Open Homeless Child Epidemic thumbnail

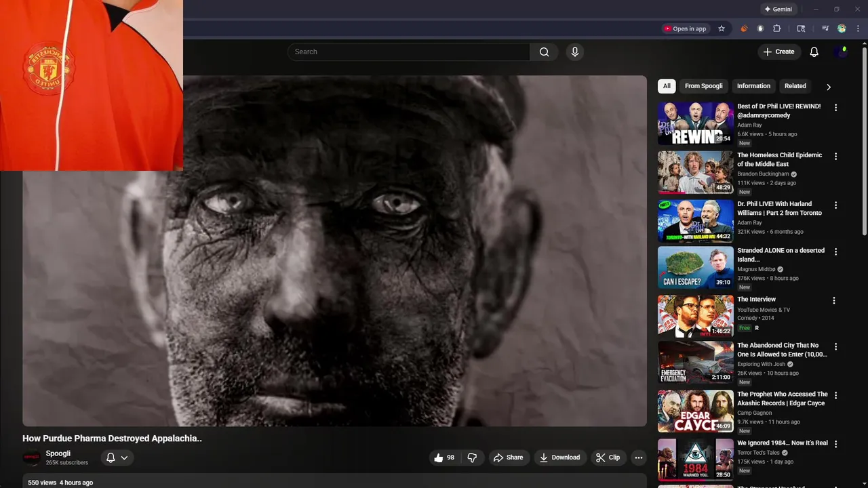696,172
